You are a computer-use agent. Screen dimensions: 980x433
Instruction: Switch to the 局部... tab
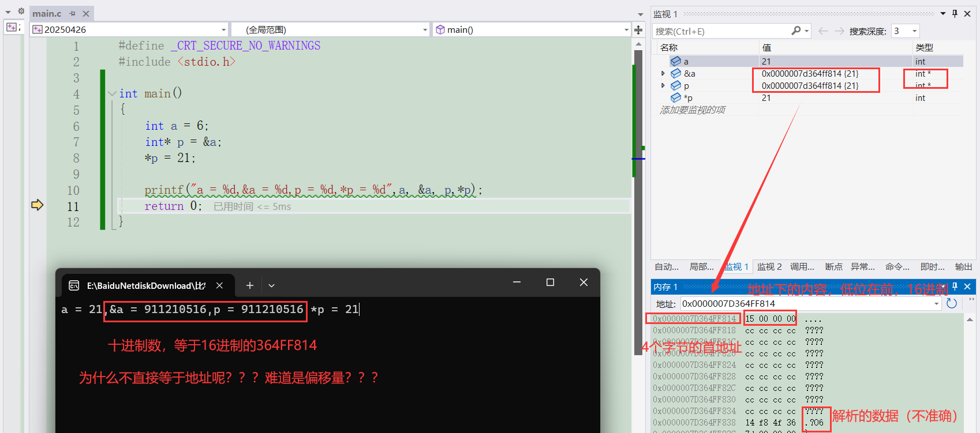click(x=701, y=266)
